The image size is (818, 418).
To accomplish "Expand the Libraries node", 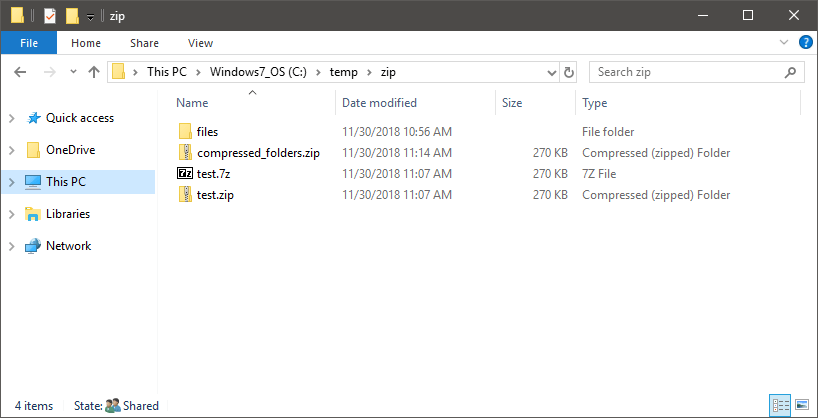I will pyautogui.click(x=12, y=214).
